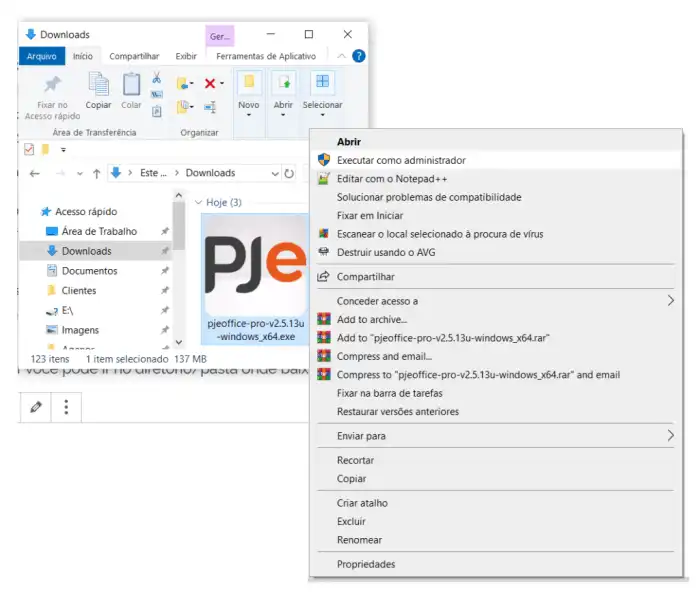The height and width of the screenshot is (594, 700).
Task: Click the pin icon beside Documentos
Action: click(165, 270)
